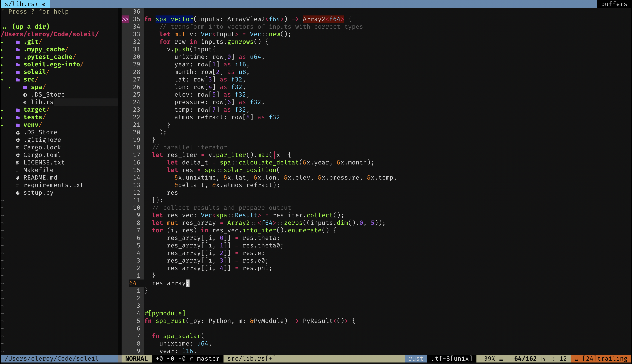Click the file icon beside Makefile
The height and width of the screenshot is (364, 632).
click(x=17, y=170)
